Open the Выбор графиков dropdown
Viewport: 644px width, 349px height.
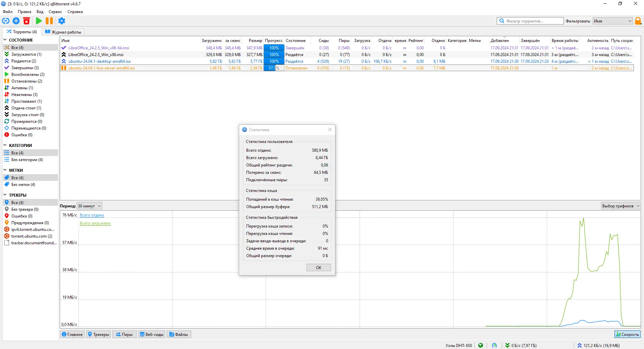point(621,206)
